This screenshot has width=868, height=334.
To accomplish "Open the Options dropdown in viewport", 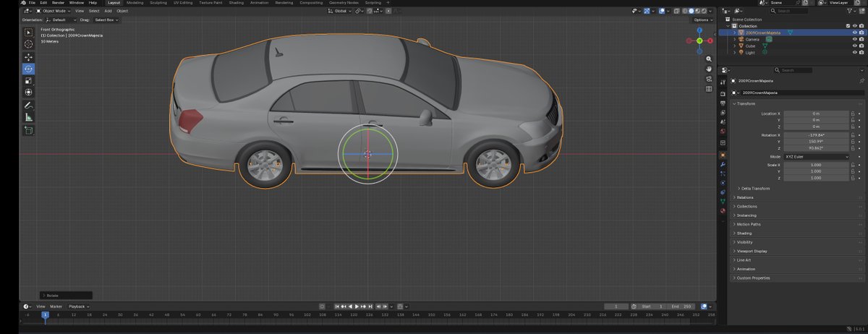I will pyautogui.click(x=702, y=20).
